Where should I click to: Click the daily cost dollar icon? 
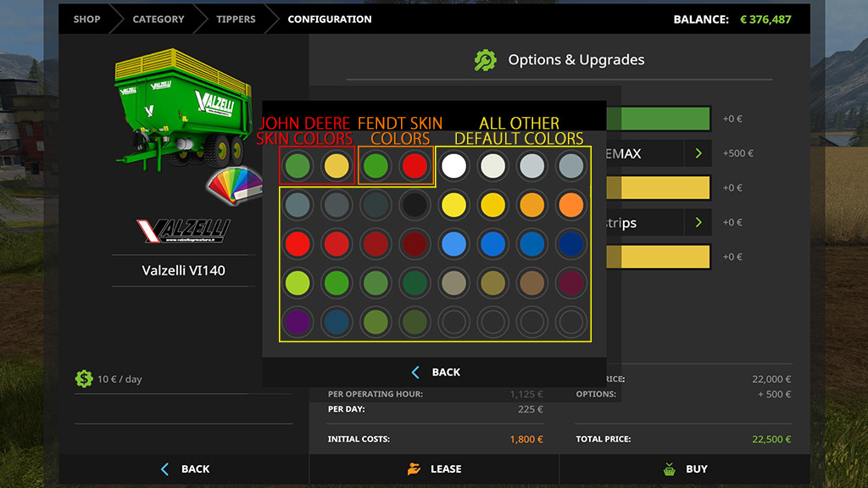click(x=83, y=379)
